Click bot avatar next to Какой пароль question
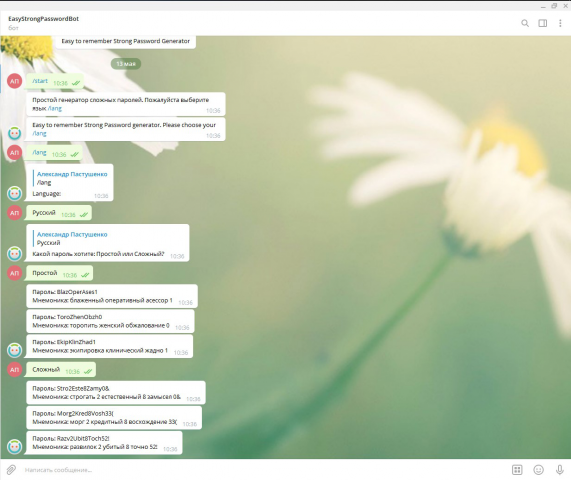 [15, 254]
